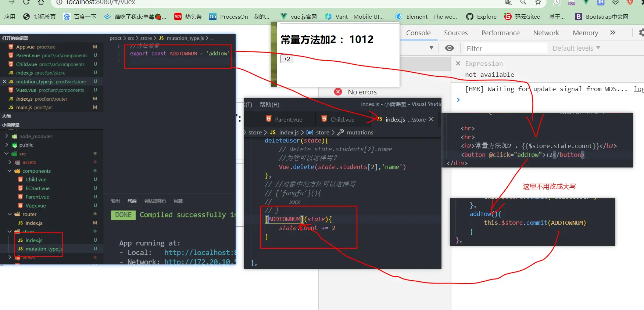Focus the console prompt chevron
This screenshot has height=310, width=644.
click(x=458, y=100)
